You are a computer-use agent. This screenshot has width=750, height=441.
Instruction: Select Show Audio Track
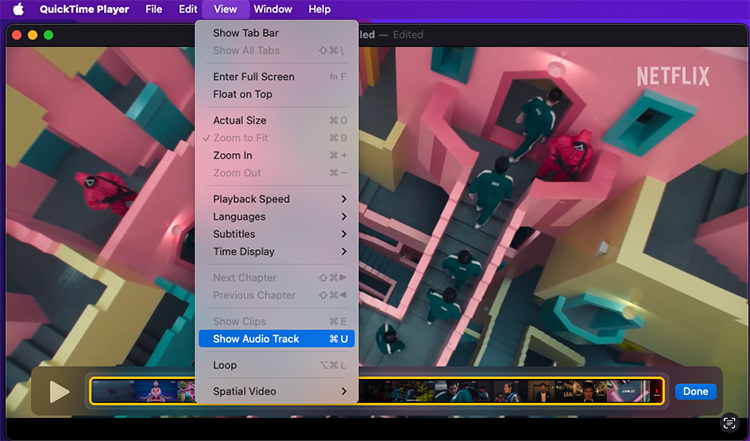coord(276,339)
